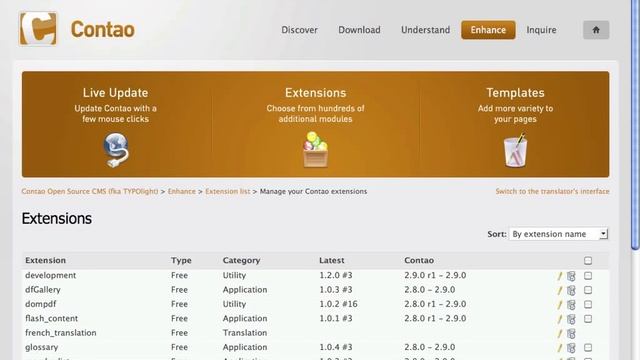640x360 pixels.
Task: Click the 'dompdf' extension name
Action: pos(40,304)
